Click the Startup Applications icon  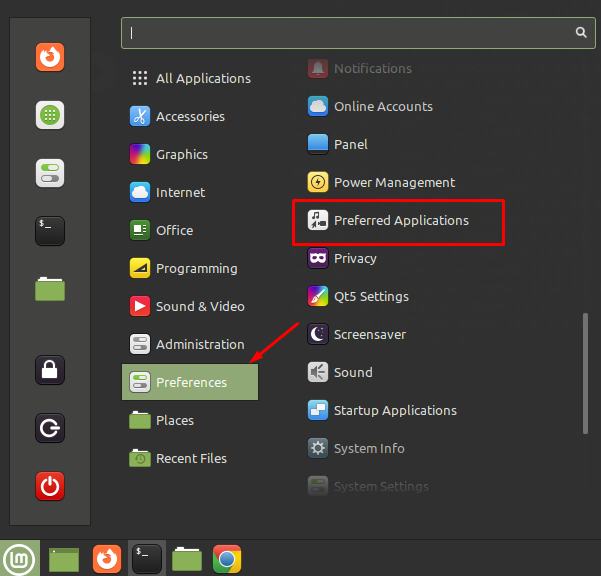coord(318,410)
